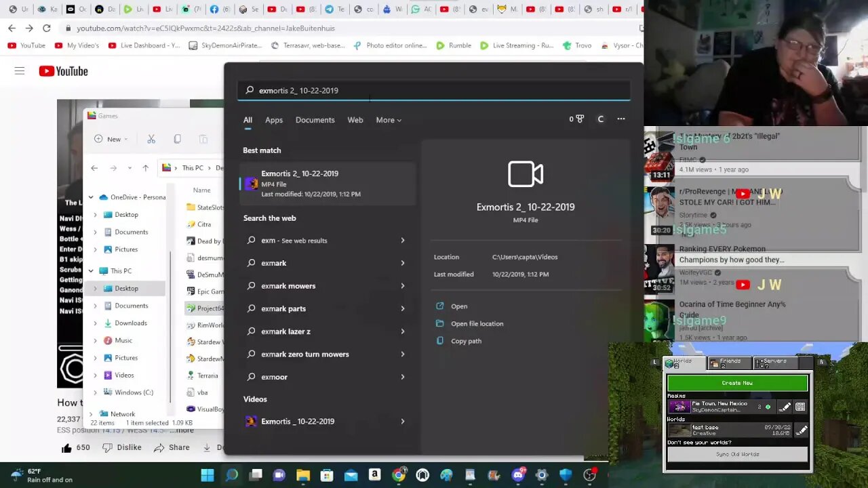Click the Up arrow in File Explorer
This screenshot has width=868, height=488.
click(145, 168)
